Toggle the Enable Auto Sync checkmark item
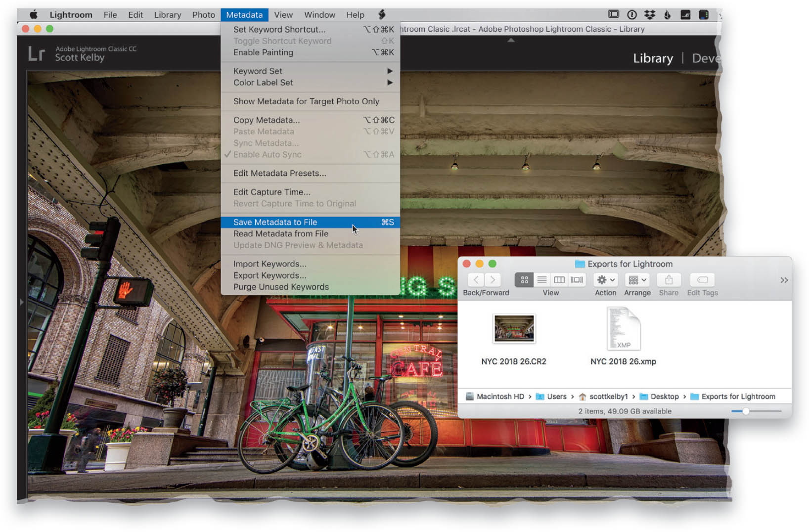Screen dimensions: 809x532 point(311,155)
